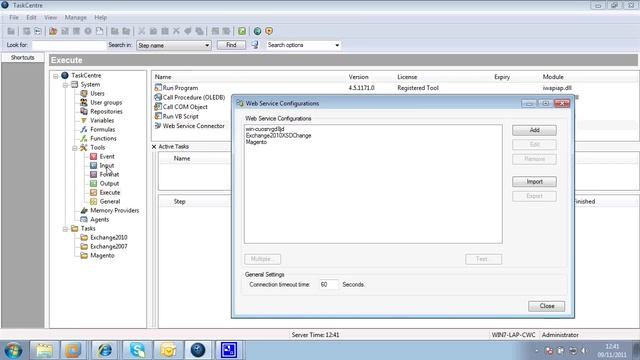Screen dimensions: 640x360
Task: Open the Exchange2010 tasks folder
Action: pyautogui.click(x=109, y=237)
